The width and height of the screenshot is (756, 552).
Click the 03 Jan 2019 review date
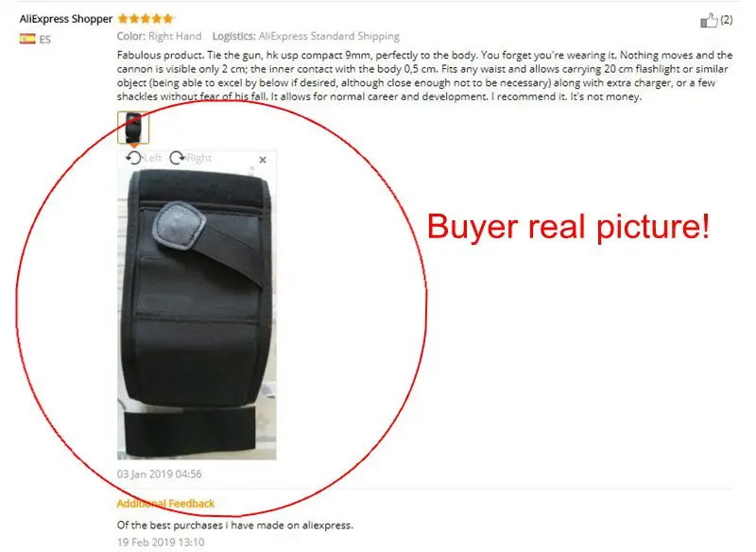(x=159, y=474)
